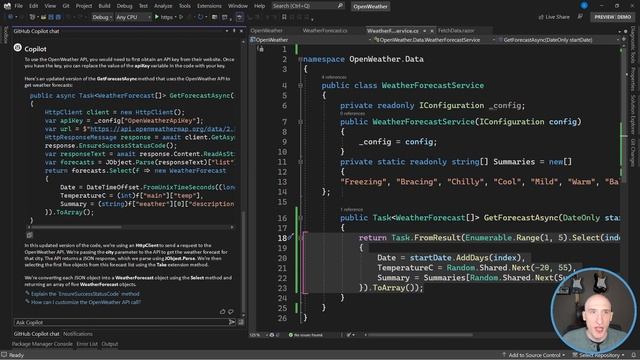Click the Start Without Debugging outline arrow
This screenshot has height=360, width=640.
tap(181, 17)
